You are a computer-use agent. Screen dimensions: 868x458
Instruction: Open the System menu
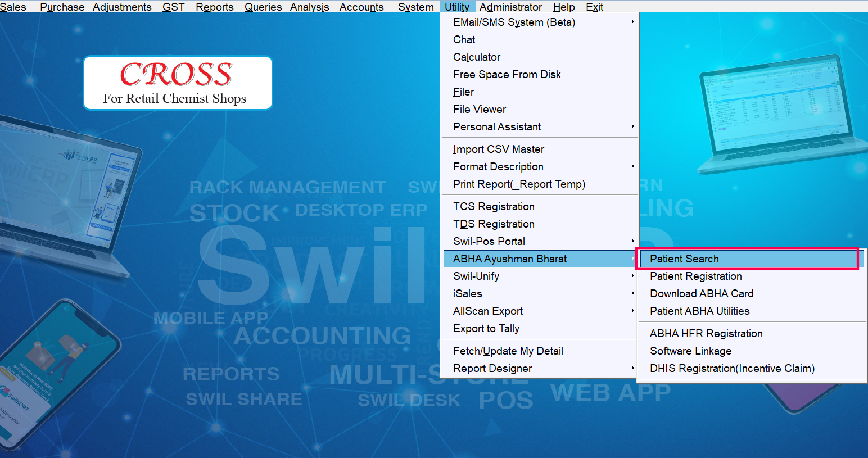pyautogui.click(x=415, y=7)
